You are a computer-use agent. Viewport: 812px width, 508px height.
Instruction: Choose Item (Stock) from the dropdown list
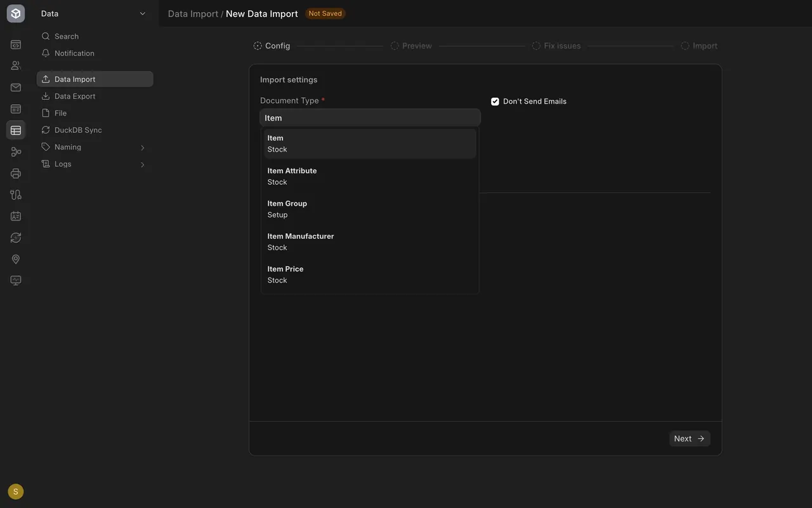tap(370, 144)
